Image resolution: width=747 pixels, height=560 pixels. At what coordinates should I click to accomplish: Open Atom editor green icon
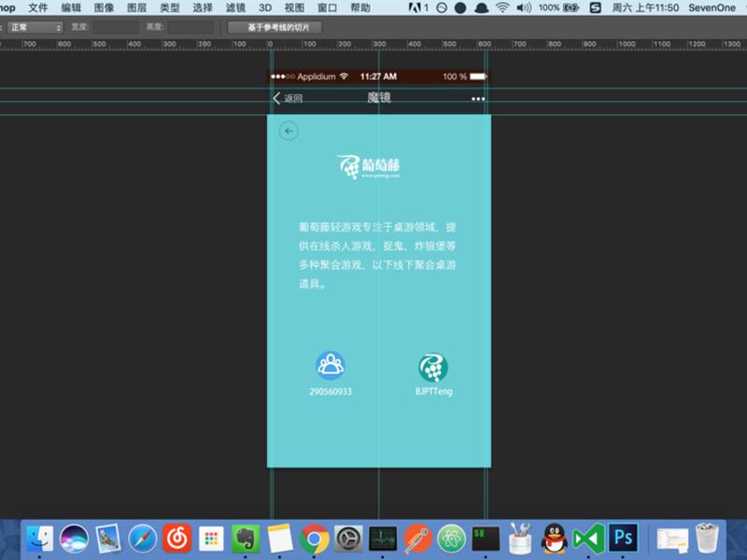coord(452,539)
